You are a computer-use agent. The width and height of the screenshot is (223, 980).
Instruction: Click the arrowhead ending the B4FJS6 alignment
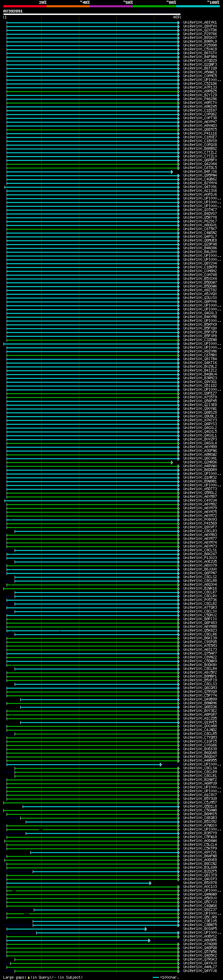click(x=172, y=172)
